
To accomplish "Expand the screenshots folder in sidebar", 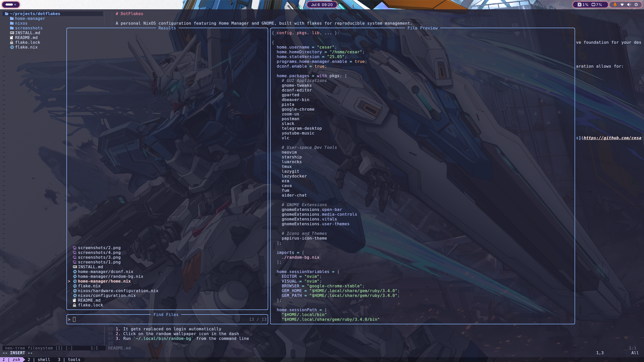I will pos(28,28).
